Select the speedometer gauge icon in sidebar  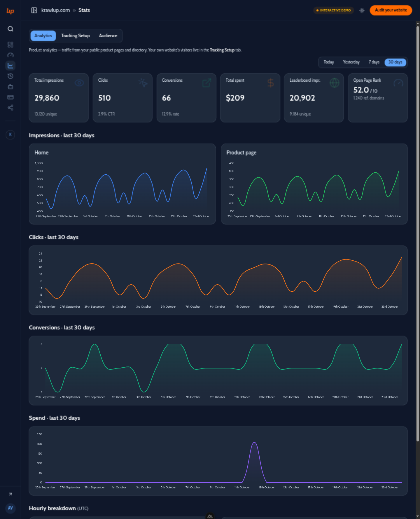click(x=10, y=55)
